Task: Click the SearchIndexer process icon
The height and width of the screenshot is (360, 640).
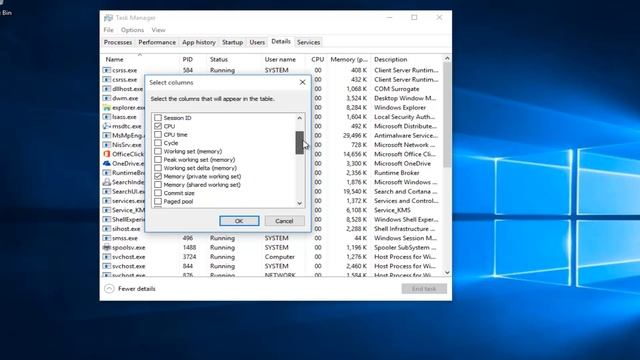Action: pyautogui.click(x=107, y=182)
